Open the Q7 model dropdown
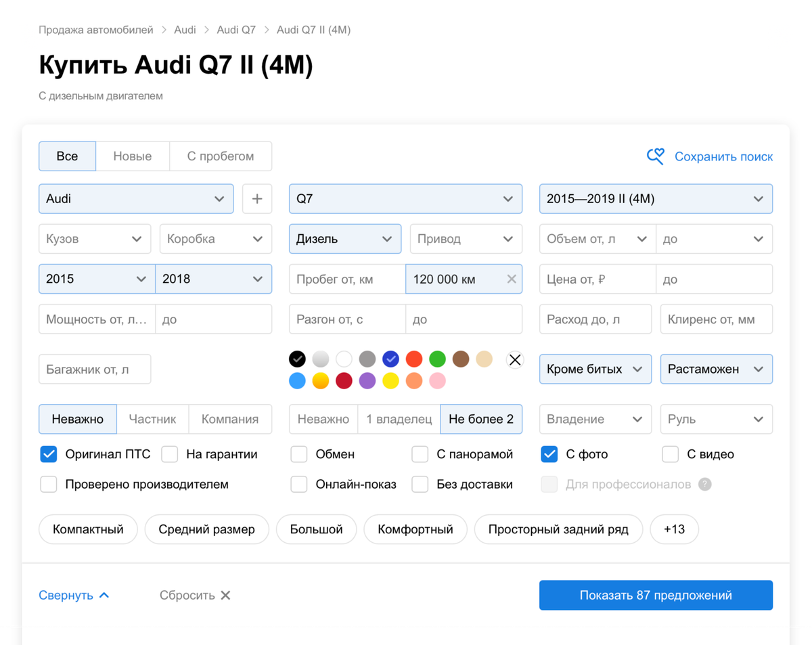This screenshot has width=812, height=645. tap(405, 199)
